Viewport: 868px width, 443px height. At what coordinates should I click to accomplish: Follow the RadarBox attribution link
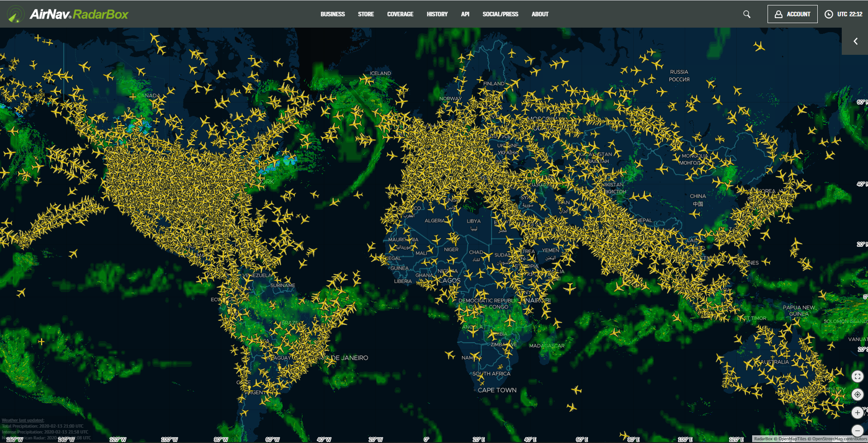pyautogui.click(x=763, y=439)
